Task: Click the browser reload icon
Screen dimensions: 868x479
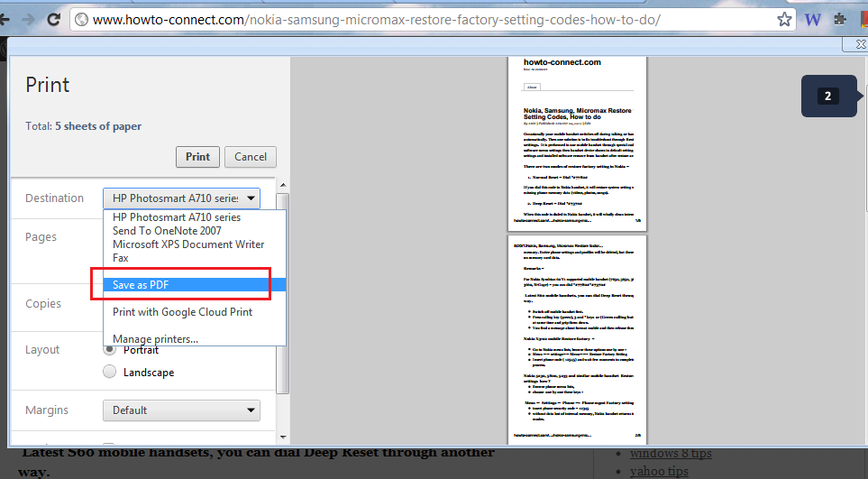Action: 53,20
